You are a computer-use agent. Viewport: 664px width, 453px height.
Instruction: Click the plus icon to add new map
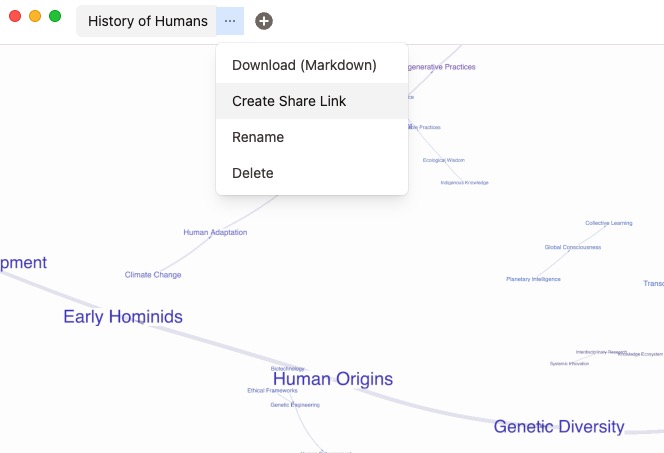264,21
